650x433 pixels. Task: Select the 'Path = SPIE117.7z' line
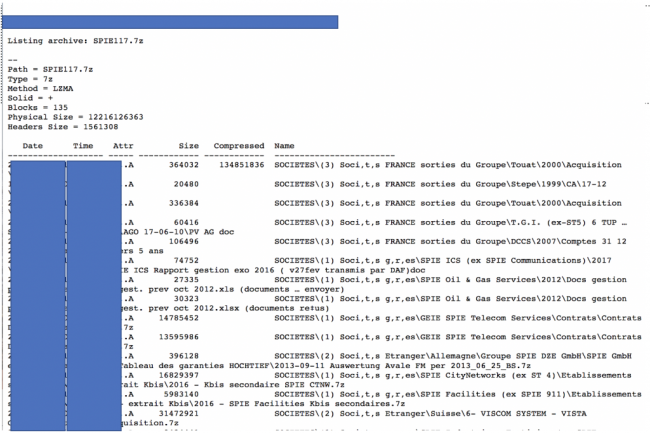coord(50,69)
